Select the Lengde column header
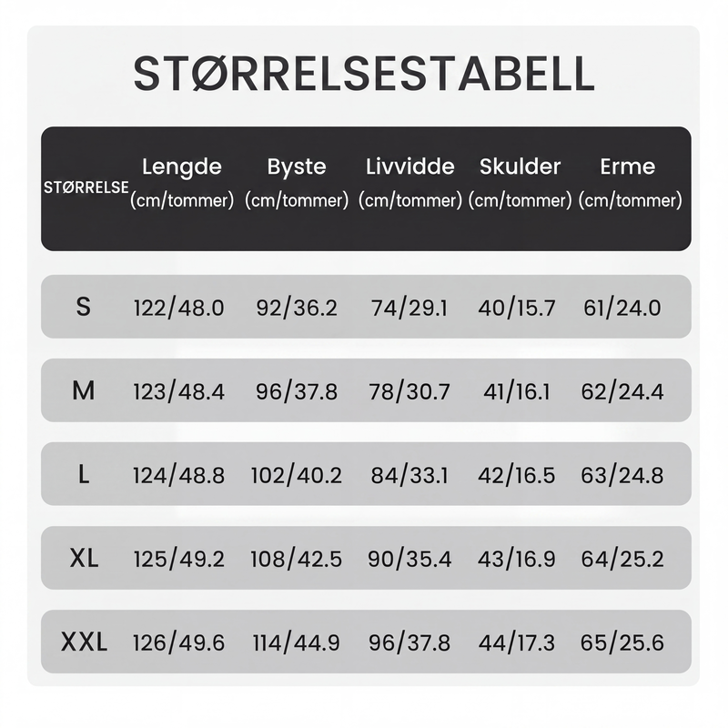The image size is (728, 728). coord(182,183)
